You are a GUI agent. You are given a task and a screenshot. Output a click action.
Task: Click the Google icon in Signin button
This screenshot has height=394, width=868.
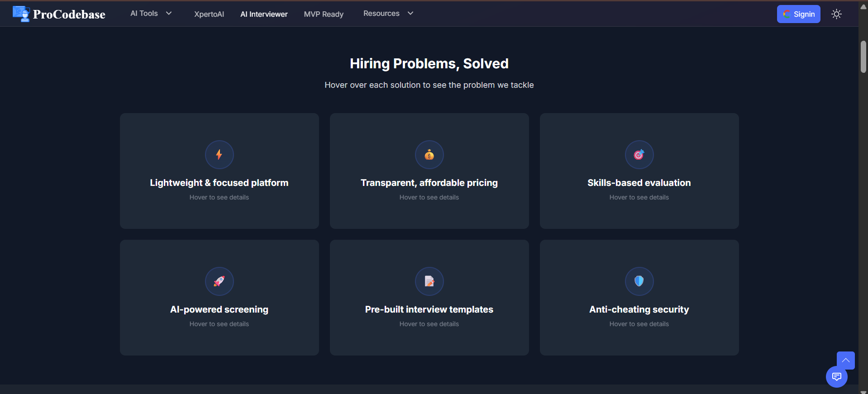(787, 14)
